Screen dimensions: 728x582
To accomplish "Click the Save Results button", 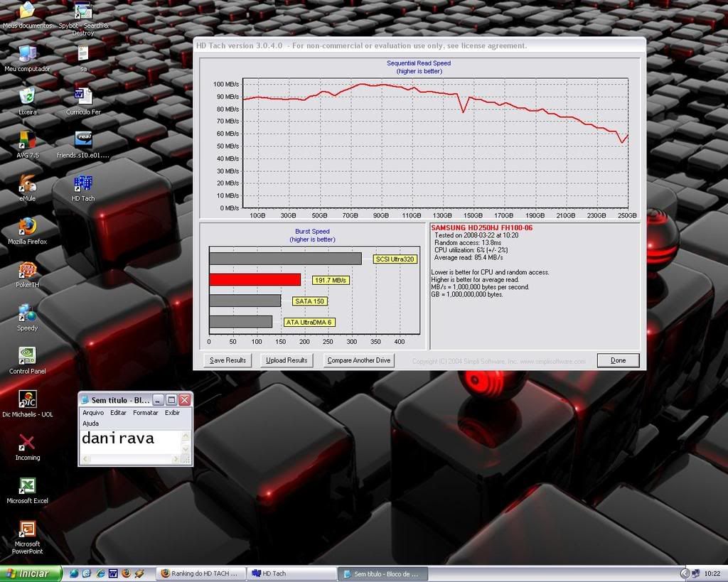I will point(227,360).
